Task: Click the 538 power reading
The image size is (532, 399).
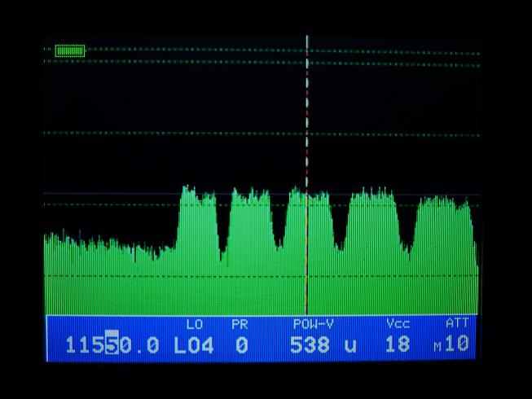Action: [310, 345]
